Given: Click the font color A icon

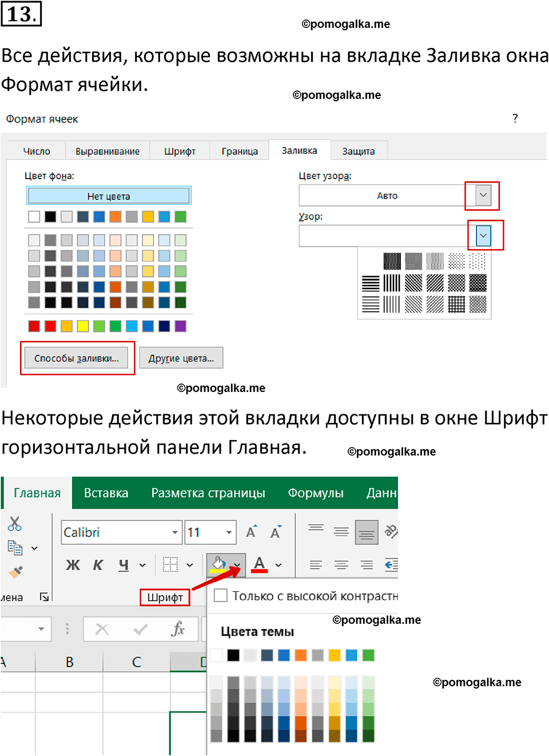Looking at the screenshot, I should click(x=260, y=564).
